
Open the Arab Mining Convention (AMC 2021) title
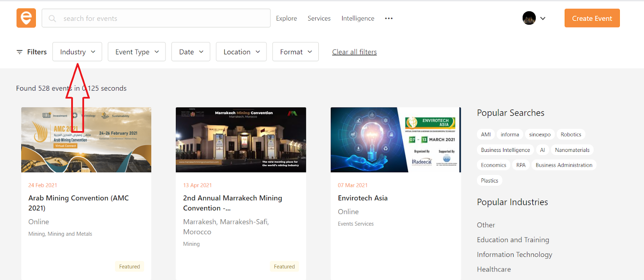[x=78, y=203]
